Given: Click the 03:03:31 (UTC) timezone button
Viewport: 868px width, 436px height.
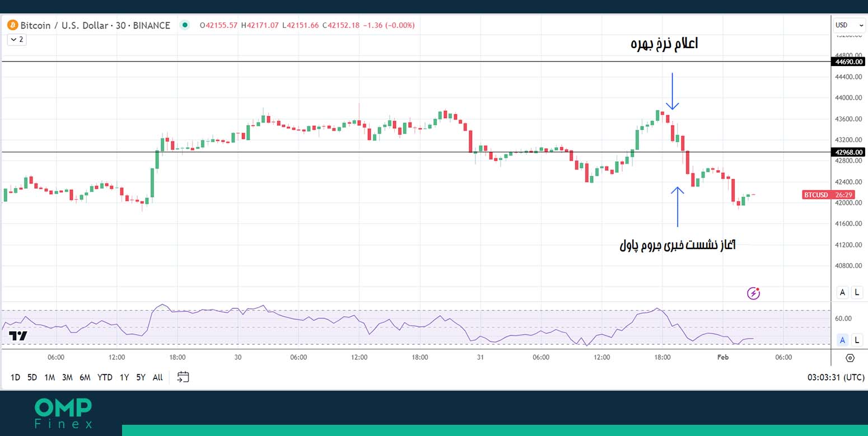Looking at the screenshot, I should click(836, 377).
